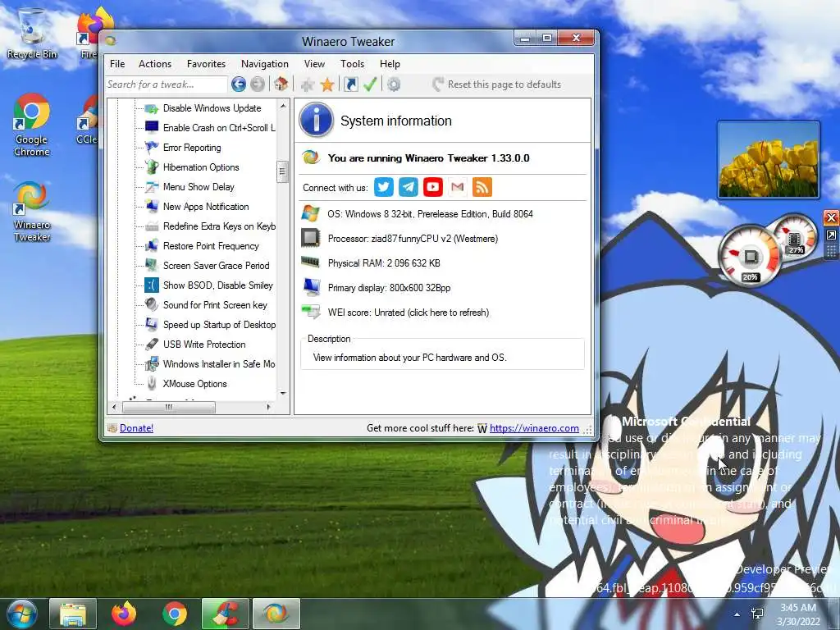Click the Search for a tweak field
This screenshot has width=840, height=630.
click(166, 84)
